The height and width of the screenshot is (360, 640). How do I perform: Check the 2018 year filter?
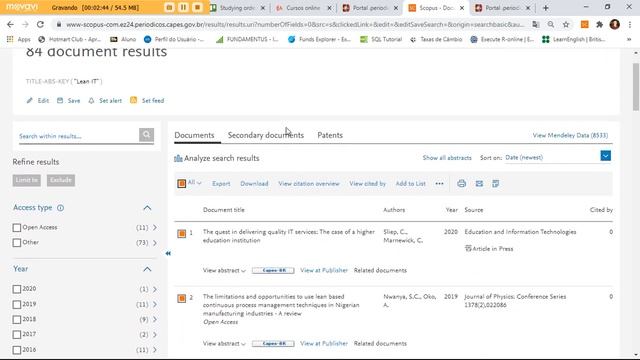(x=17, y=320)
